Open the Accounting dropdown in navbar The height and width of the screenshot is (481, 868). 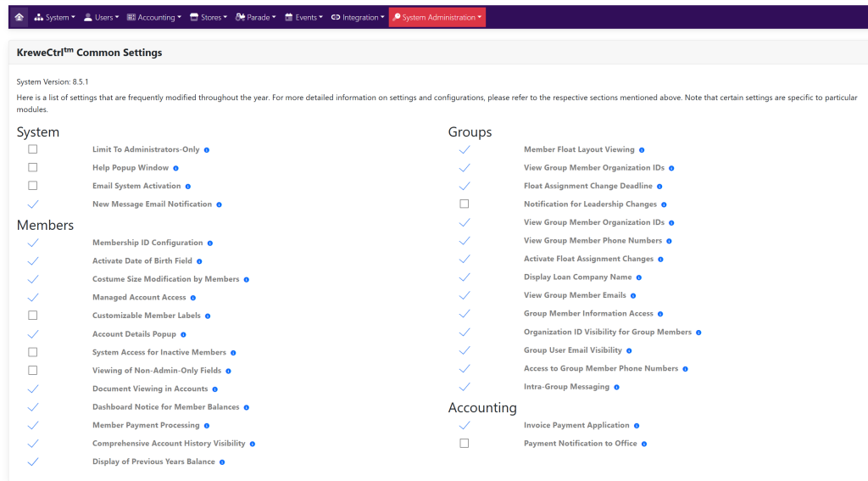[x=153, y=17]
